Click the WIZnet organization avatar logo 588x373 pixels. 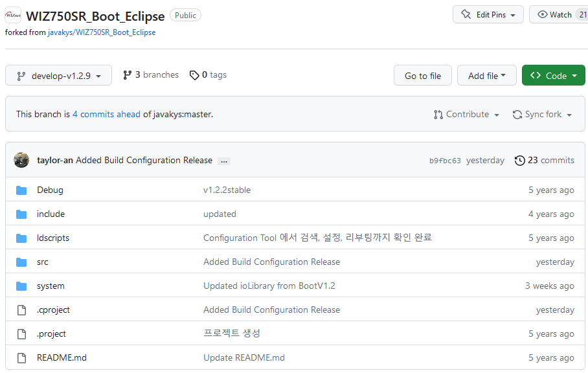coord(13,16)
